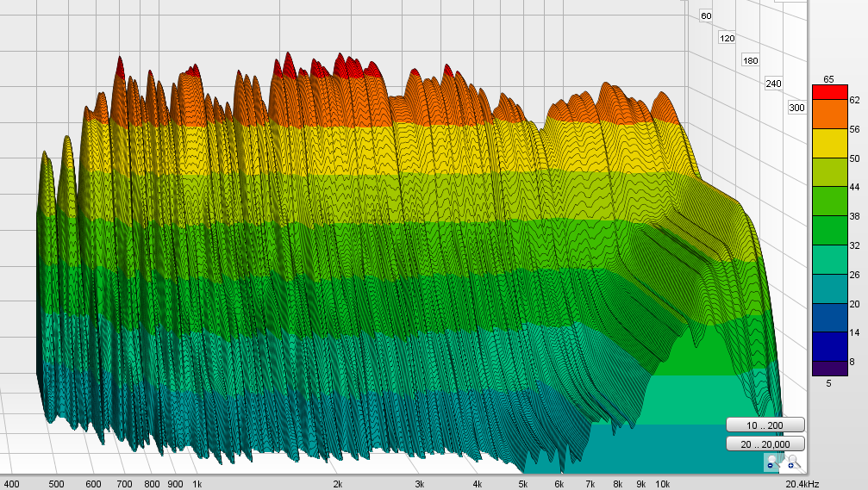Click the 120 time axis label
This screenshot has height=490, width=868.
click(727, 38)
